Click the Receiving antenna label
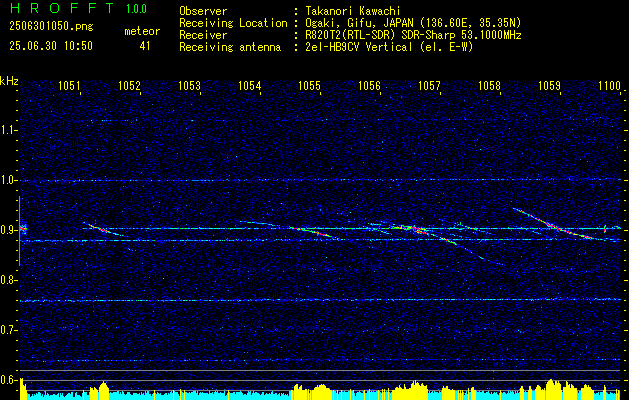The image size is (629, 400). coord(230,47)
